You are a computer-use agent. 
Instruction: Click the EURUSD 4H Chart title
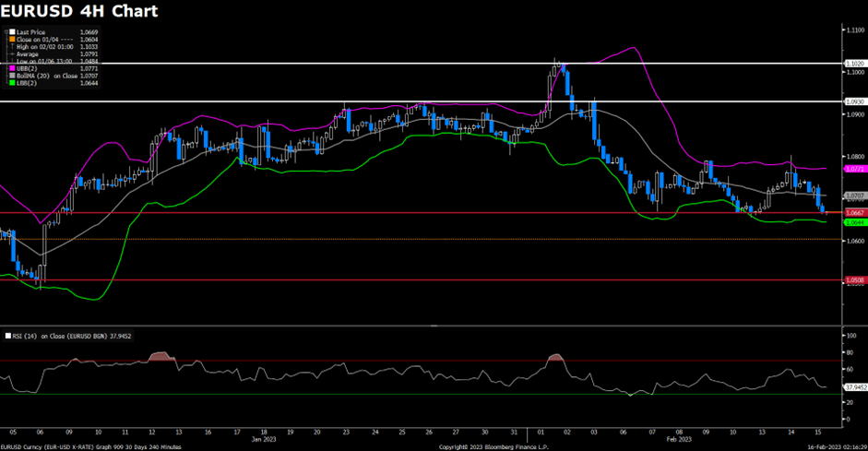79,11
